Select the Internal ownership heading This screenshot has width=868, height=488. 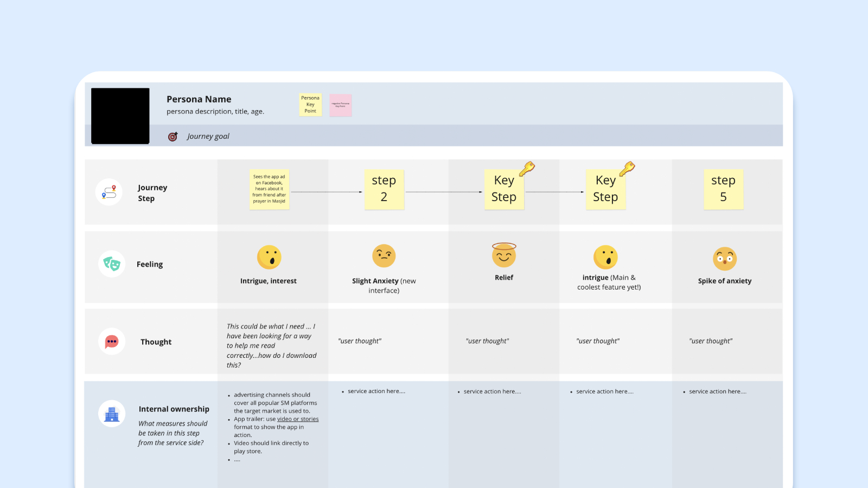click(x=174, y=409)
